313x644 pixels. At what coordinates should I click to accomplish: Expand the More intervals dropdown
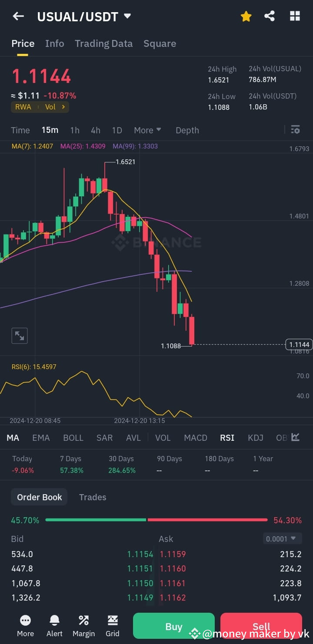pos(147,130)
